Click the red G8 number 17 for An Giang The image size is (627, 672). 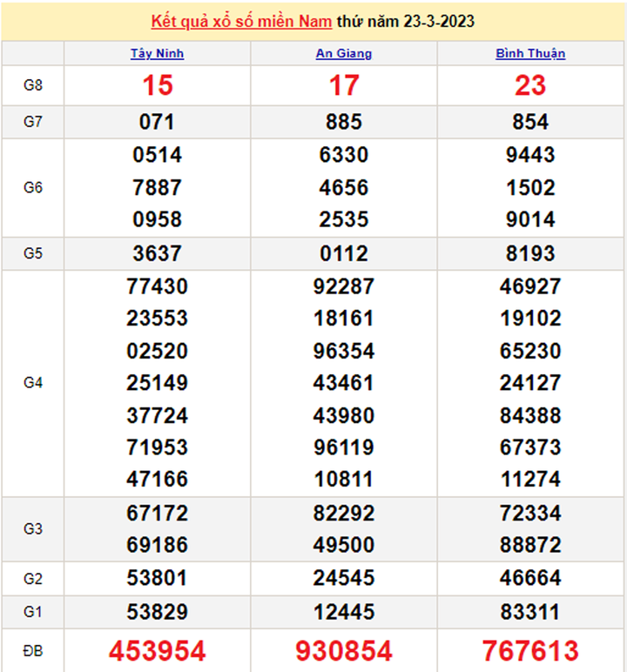click(x=344, y=85)
